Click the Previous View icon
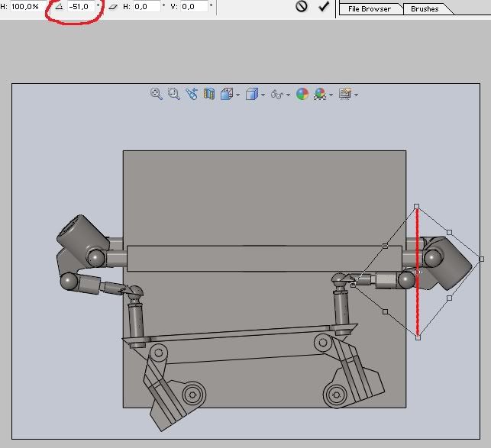 (x=192, y=94)
